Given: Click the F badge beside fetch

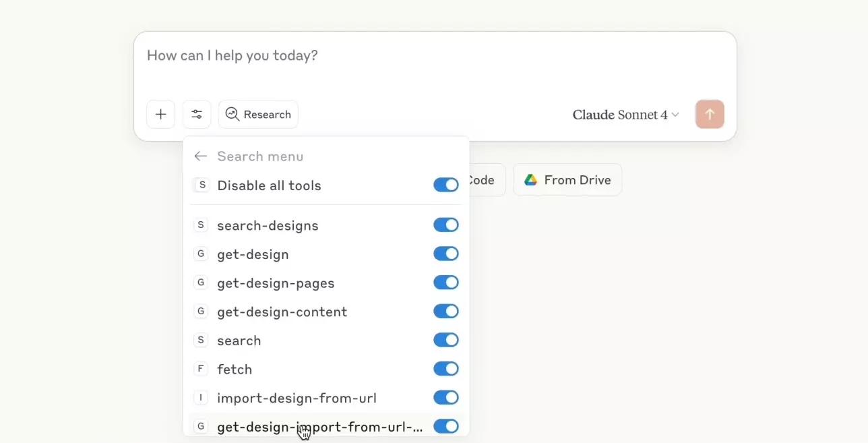Looking at the screenshot, I should click(200, 369).
